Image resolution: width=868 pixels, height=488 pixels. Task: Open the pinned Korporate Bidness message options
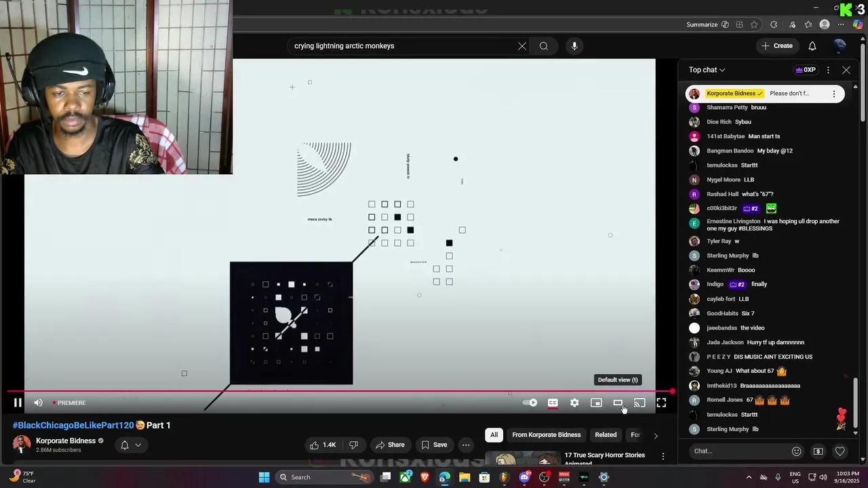tap(834, 94)
